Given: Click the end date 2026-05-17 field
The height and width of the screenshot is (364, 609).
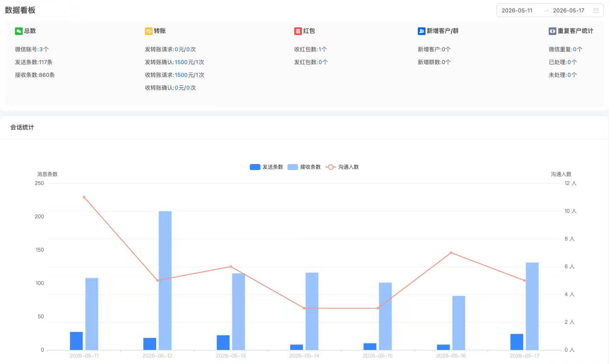Looking at the screenshot, I should [x=568, y=10].
